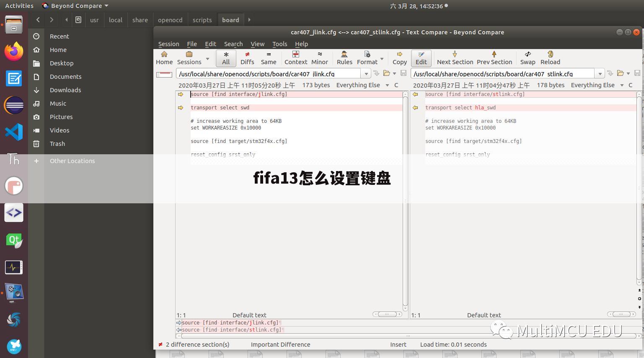Click right pane browse-folder icon
The height and width of the screenshot is (358, 644).
tap(620, 73)
